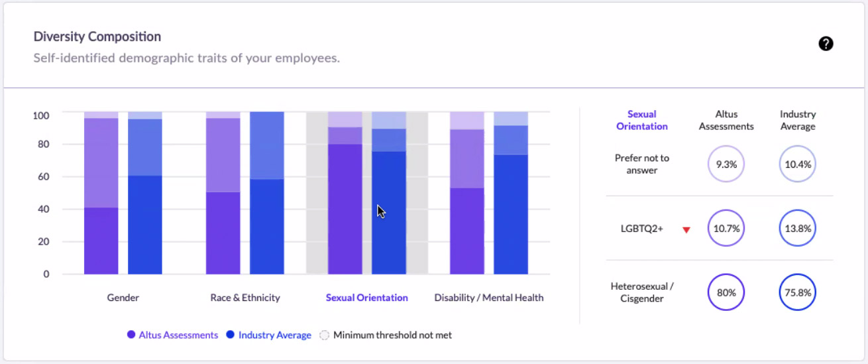Image resolution: width=868 pixels, height=364 pixels.
Task: Click the 80% Heterosexual / Cisgender circle
Action: click(x=726, y=292)
